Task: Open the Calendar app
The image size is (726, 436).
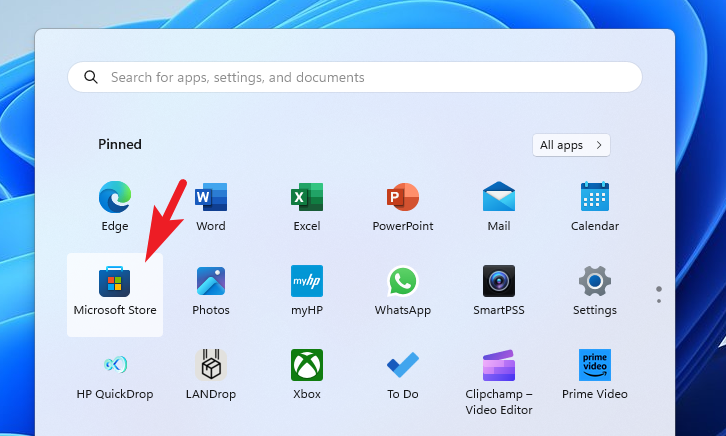Action: tap(595, 206)
